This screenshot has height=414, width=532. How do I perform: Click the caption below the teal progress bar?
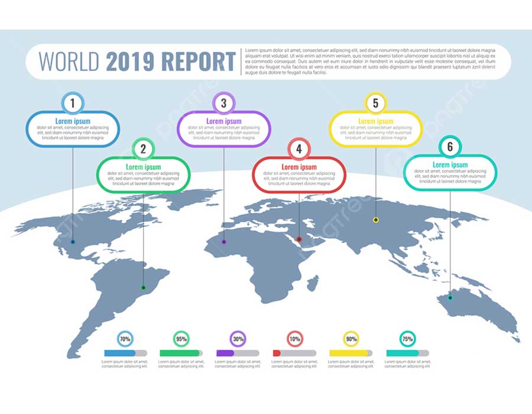(407, 364)
